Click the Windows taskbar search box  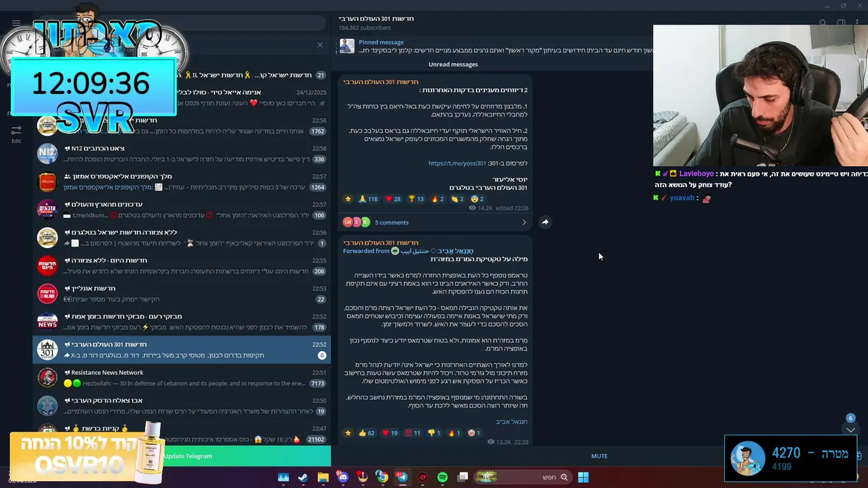coord(524,477)
